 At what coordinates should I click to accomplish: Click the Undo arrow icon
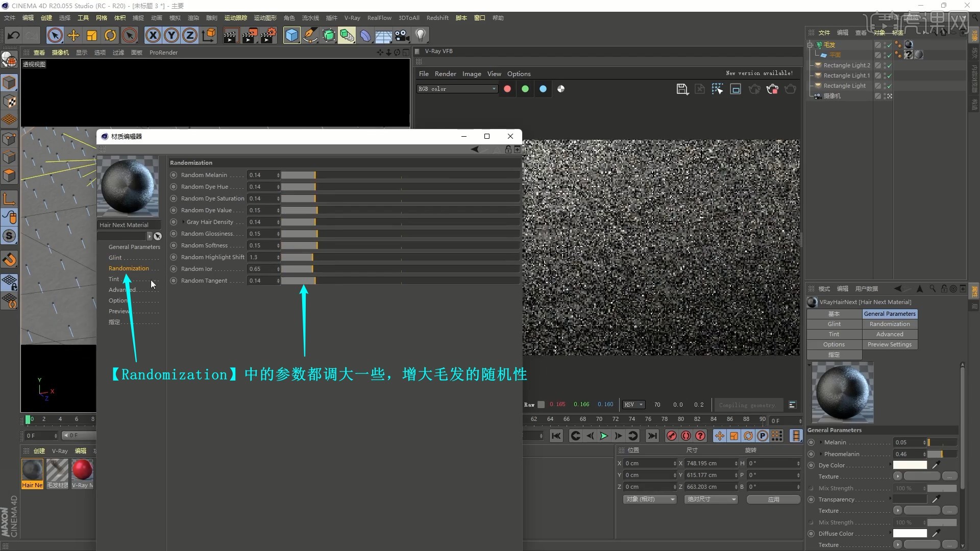coord(14,35)
